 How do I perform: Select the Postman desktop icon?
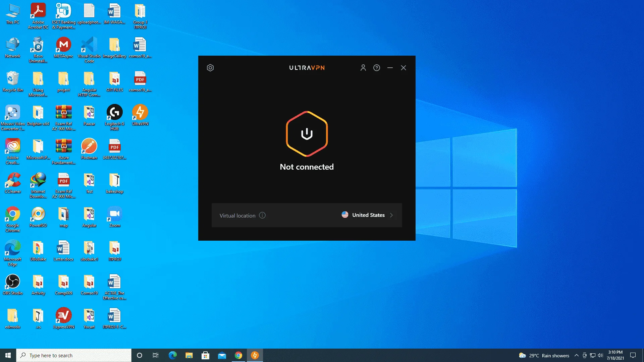(89, 149)
